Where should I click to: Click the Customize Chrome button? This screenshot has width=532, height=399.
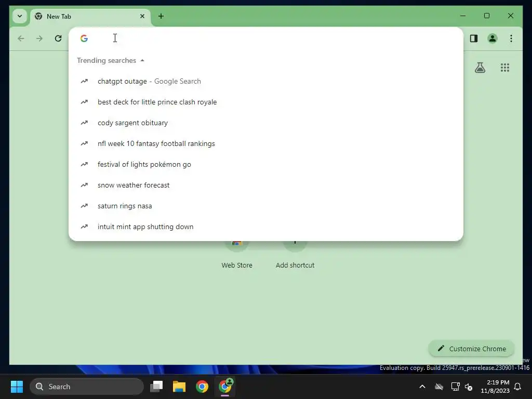point(471,349)
